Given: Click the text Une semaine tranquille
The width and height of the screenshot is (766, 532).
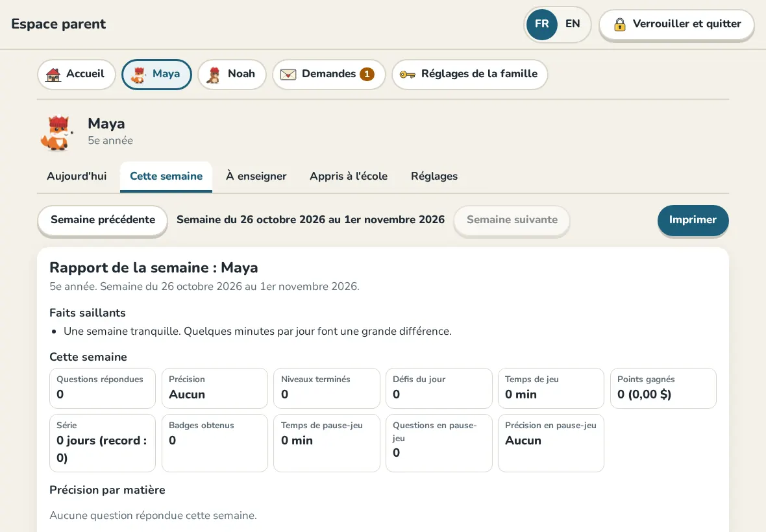Looking at the screenshot, I should tap(122, 332).
